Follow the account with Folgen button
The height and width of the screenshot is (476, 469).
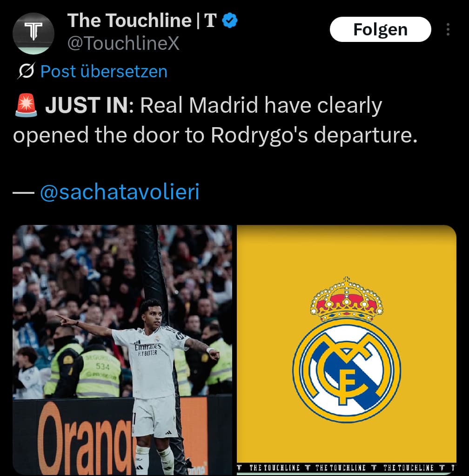coord(380,29)
